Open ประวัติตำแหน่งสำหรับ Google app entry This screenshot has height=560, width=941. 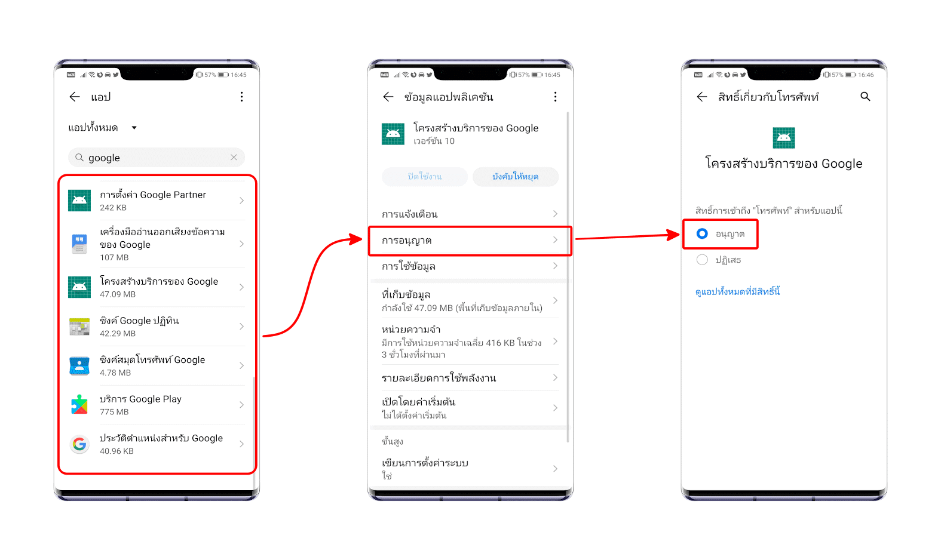click(x=157, y=444)
